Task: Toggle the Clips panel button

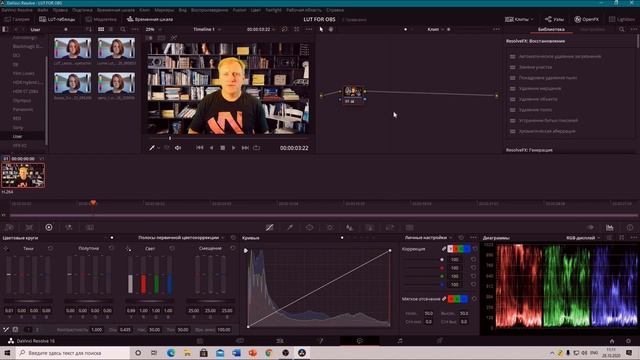Action: (x=518, y=19)
